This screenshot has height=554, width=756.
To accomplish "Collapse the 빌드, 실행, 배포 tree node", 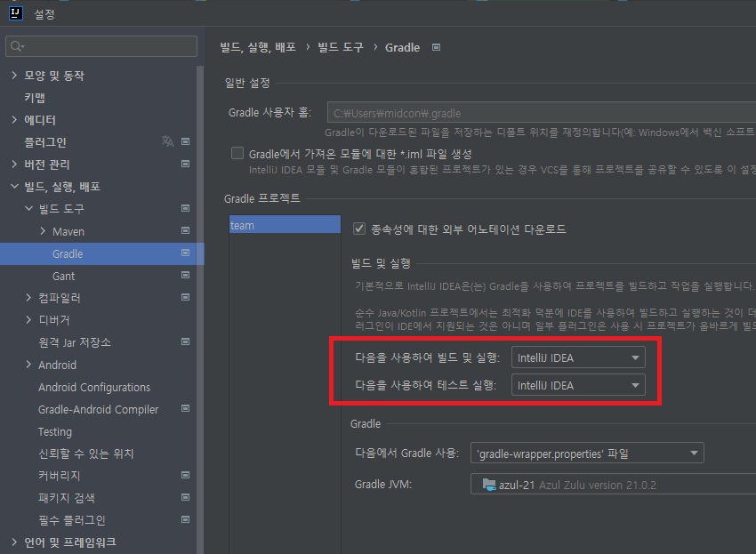I will [x=14, y=186].
